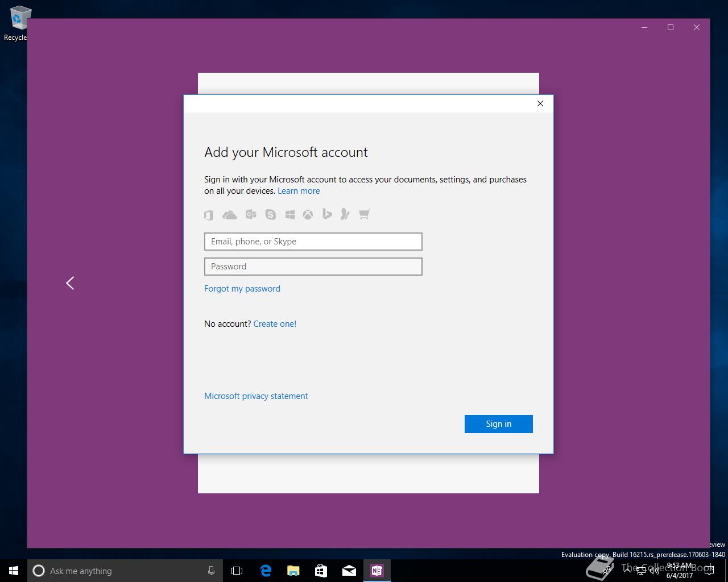Click the Email, phone, or Skype field
Screen dimensions: 728x582
click(313, 242)
